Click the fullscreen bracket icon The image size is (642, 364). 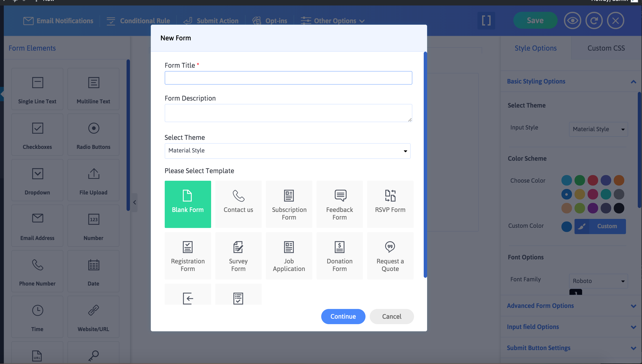(486, 20)
